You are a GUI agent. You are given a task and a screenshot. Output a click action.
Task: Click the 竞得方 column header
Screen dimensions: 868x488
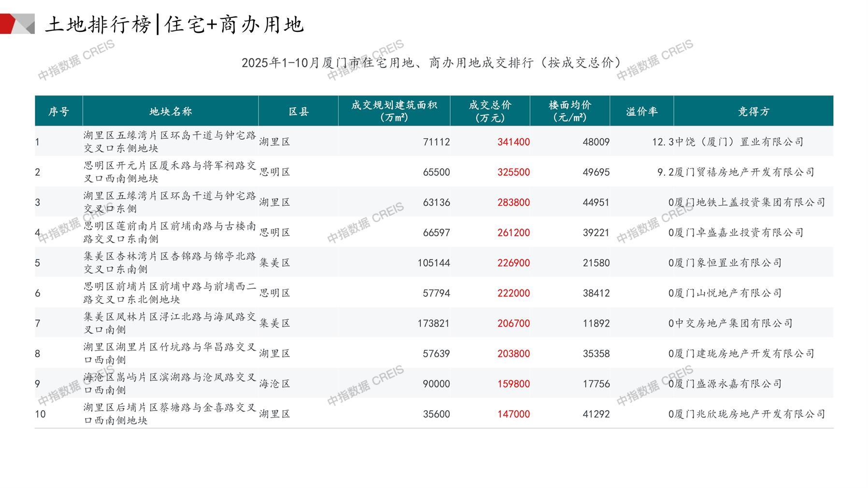[754, 112]
